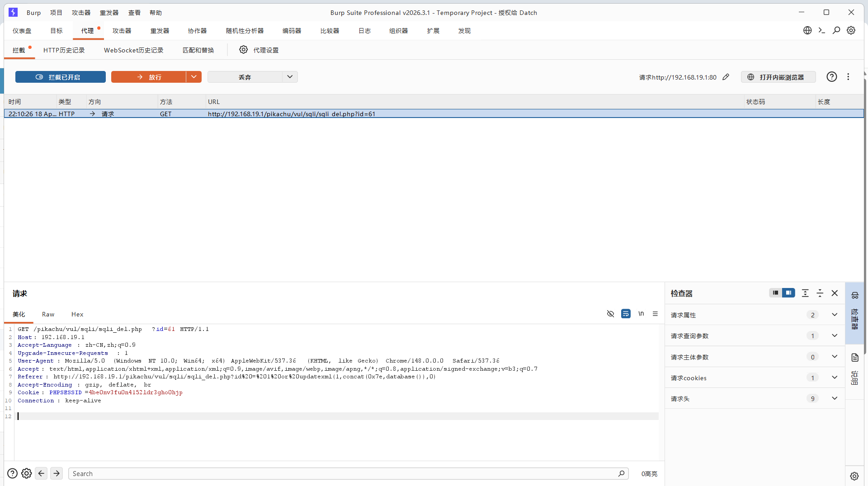This screenshot has width=868, height=486.
Task: Click the Search input field
Action: [348, 473]
